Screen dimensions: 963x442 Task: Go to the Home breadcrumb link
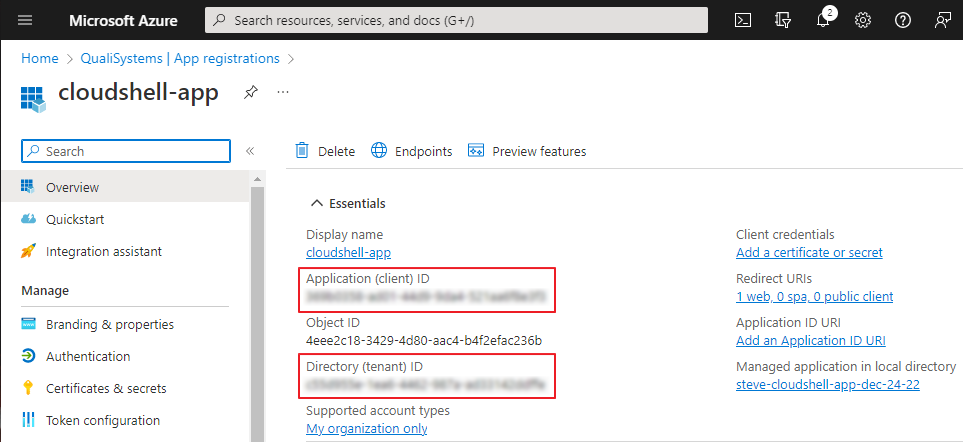click(40, 58)
